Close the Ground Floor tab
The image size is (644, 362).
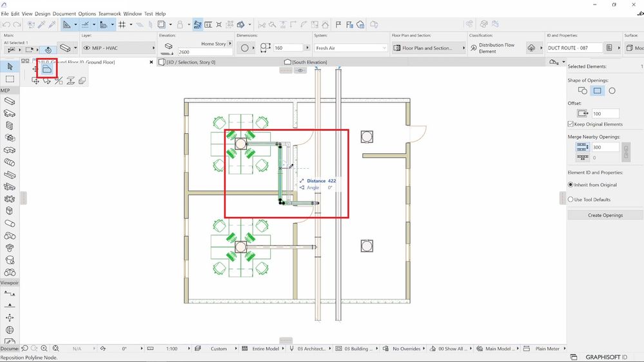[x=151, y=62]
